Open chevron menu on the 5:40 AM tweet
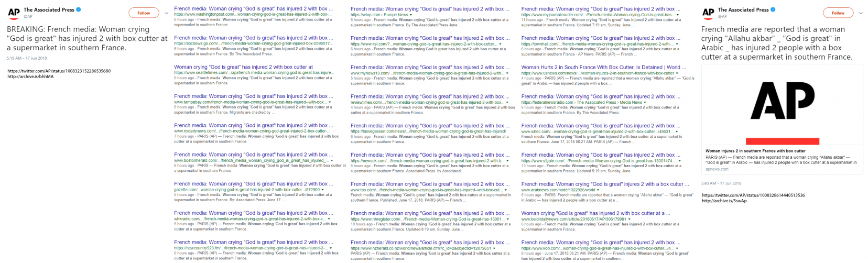The height and width of the screenshot is (263, 868). 861,13
